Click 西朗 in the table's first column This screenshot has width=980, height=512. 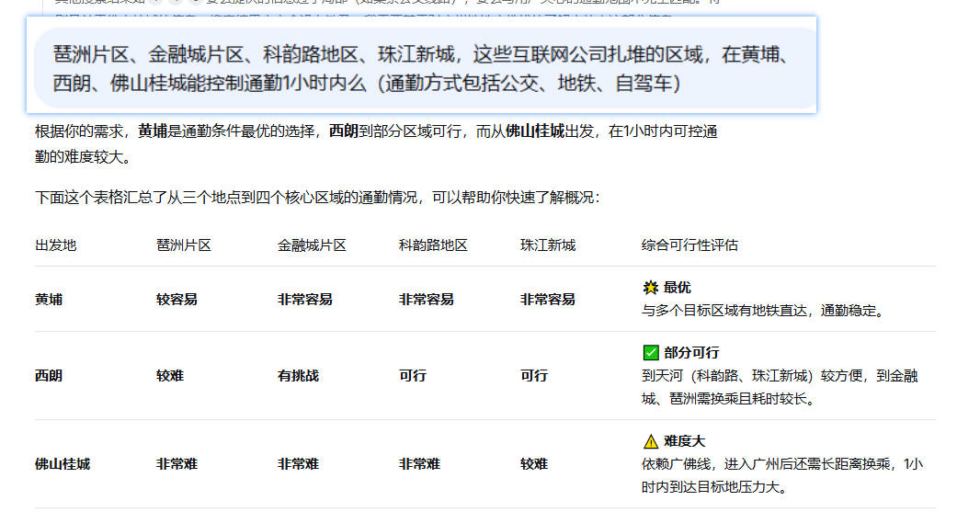coord(49,376)
